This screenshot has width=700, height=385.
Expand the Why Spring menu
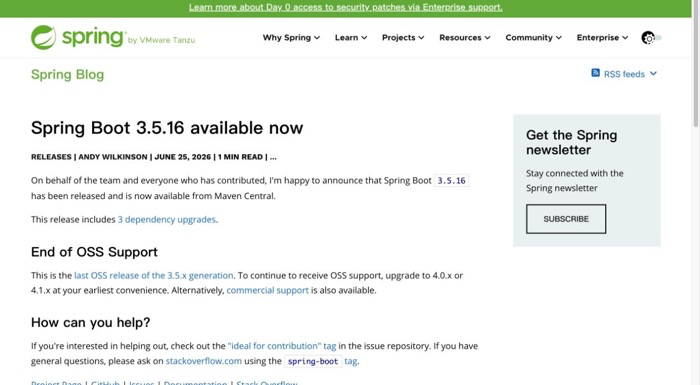coord(291,38)
